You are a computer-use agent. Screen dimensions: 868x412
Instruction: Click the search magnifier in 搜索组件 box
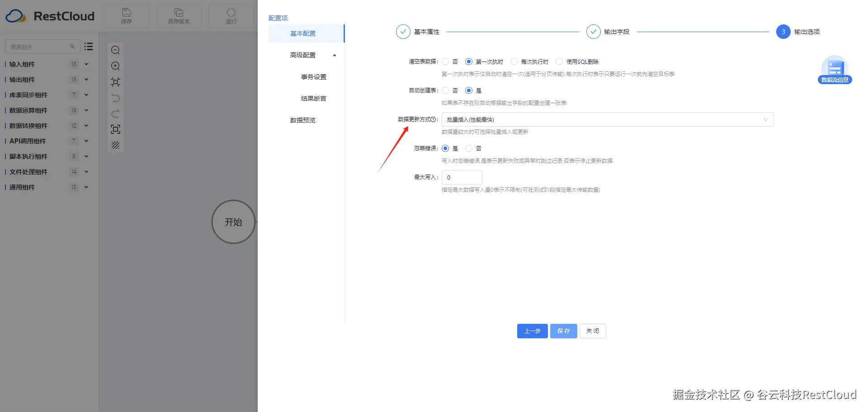pyautogui.click(x=72, y=47)
